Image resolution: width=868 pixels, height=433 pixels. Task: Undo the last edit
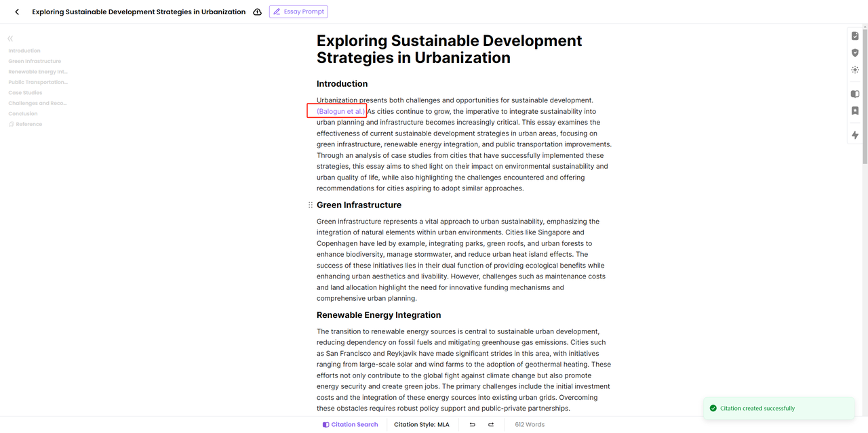473,425
